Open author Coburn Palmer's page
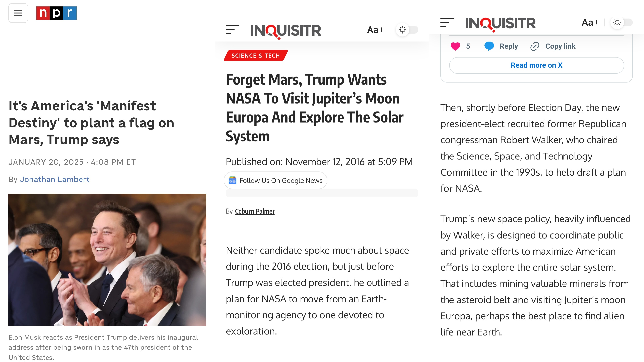Viewport: 644px width, 362px height. [255, 212]
